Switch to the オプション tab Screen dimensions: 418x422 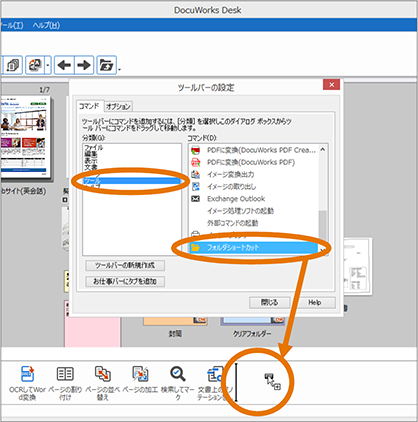pyautogui.click(x=118, y=107)
